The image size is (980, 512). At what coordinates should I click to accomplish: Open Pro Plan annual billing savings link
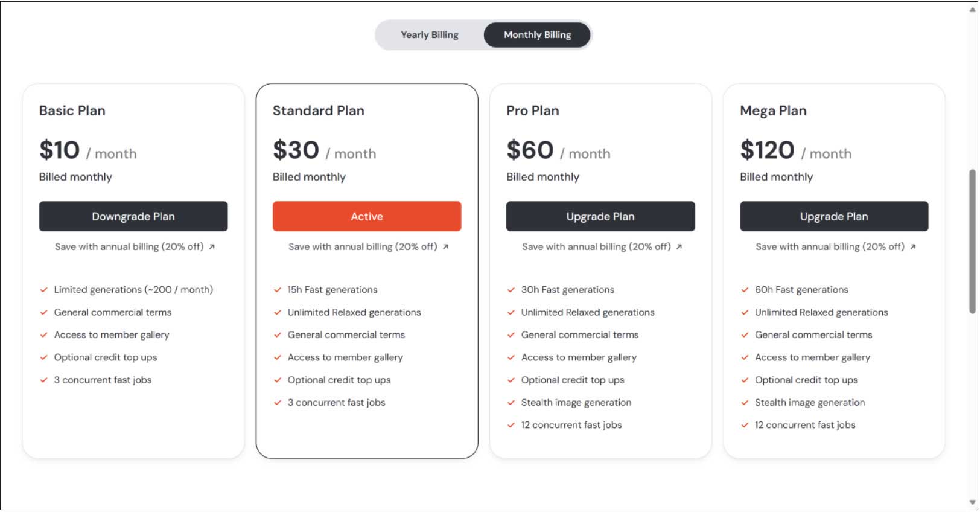(596, 247)
